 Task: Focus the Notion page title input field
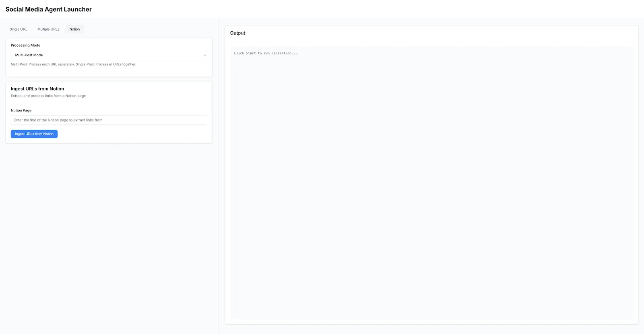tap(109, 120)
